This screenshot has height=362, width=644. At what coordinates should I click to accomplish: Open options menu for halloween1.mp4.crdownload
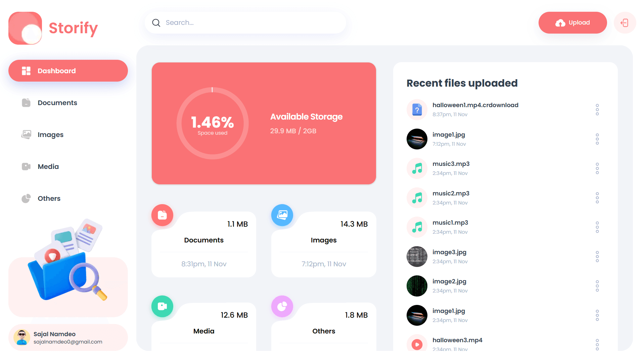pyautogui.click(x=597, y=110)
